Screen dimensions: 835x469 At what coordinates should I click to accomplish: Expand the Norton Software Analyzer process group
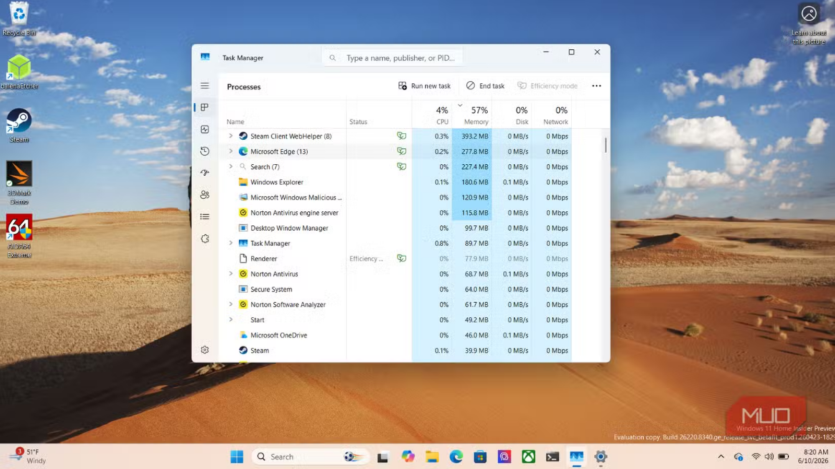[x=231, y=305]
